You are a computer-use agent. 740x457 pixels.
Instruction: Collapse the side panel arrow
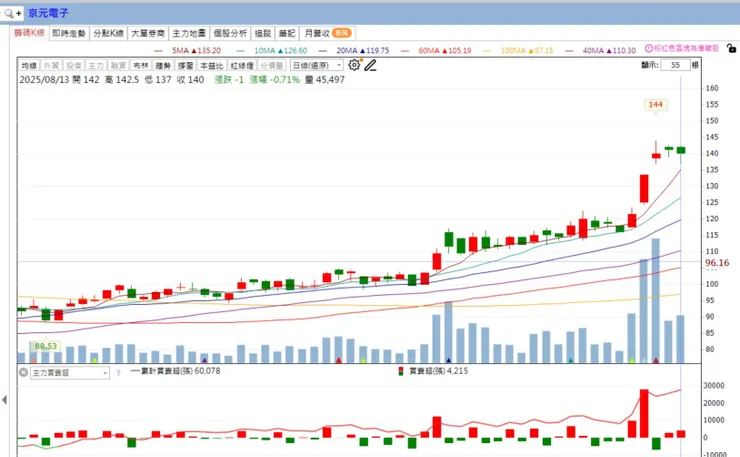click(4, 400)
